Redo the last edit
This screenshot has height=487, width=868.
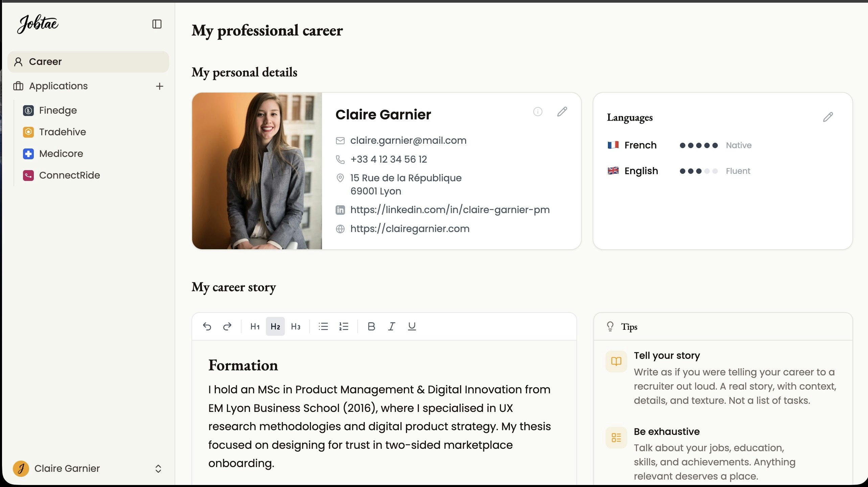(x=227, y=326)
